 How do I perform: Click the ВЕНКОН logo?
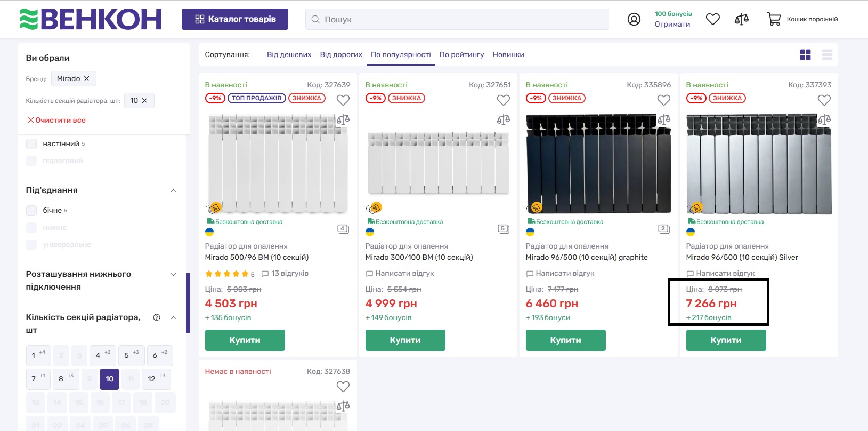(x=91, y=19)
